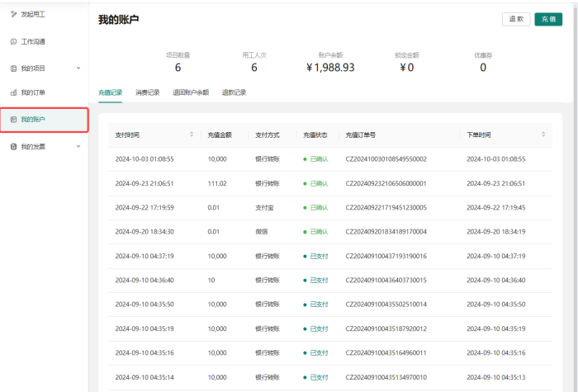Open 发起用工 in the sidebar
Image resolution: width=578 pixels, height=392 pixels.
pyautogui.click(x=33, y=14)
